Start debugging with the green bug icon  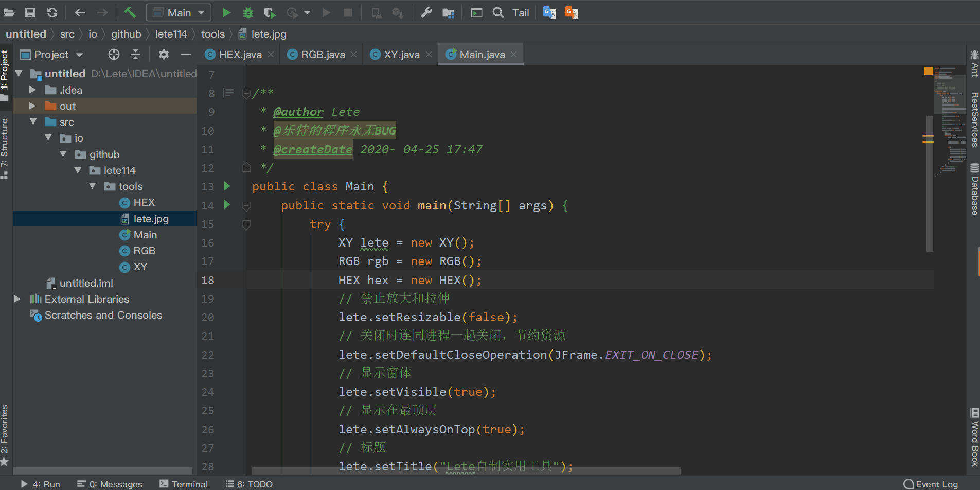(248, 12)
